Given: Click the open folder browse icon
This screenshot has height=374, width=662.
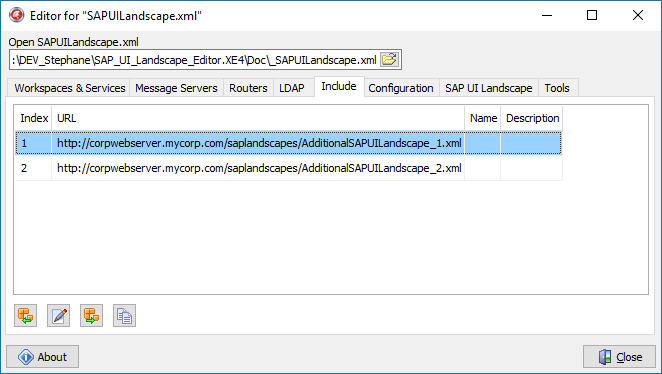Looking at the screenshot, I should coord(389,60).
